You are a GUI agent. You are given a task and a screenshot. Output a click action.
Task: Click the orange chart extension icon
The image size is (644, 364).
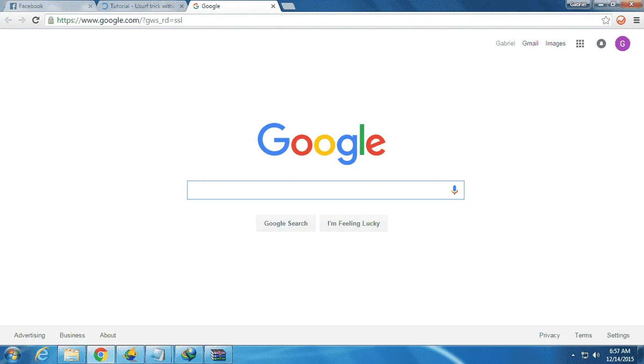(621, 20)
